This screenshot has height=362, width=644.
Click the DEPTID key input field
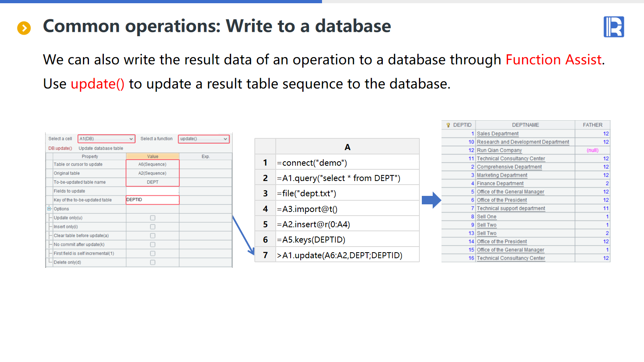[153, 200]
